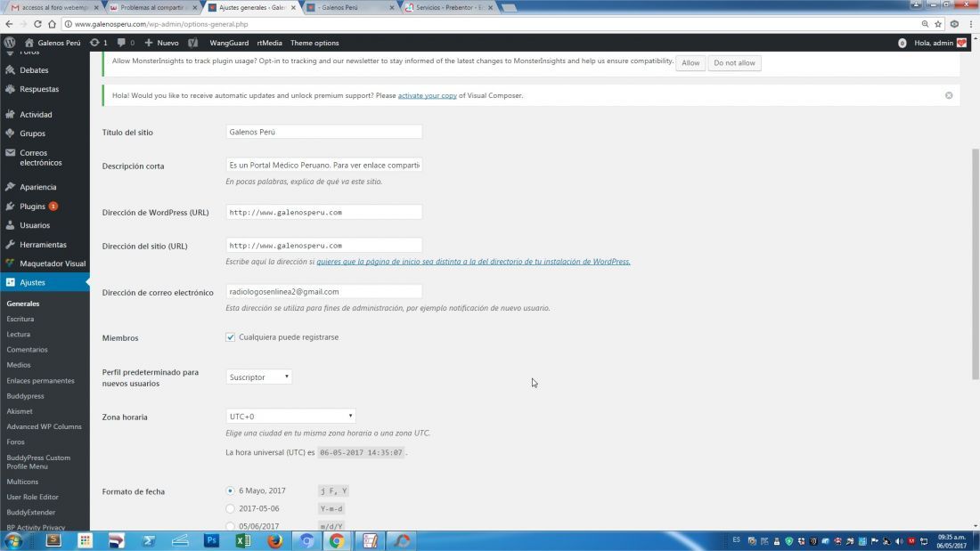This screenshot has width=980, height=551.
Task: Open Buddypress settings submenu
Action: pyautogui.click(x=25, y=396)
